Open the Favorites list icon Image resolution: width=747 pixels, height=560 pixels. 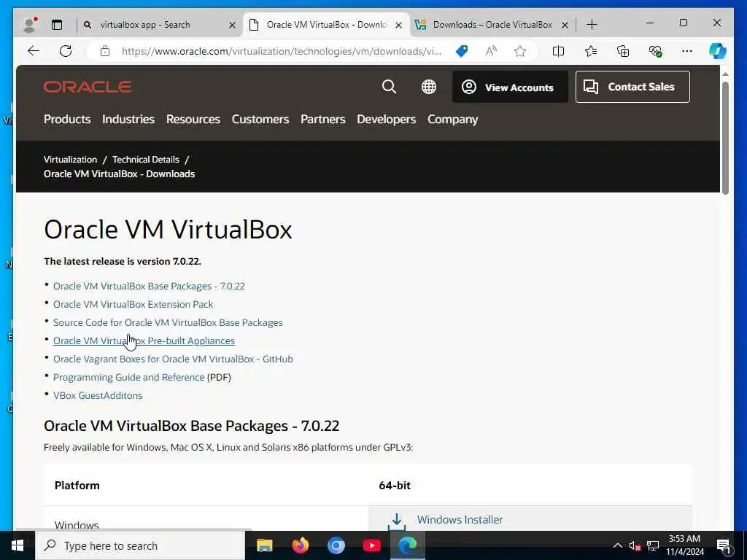[591, 51]
